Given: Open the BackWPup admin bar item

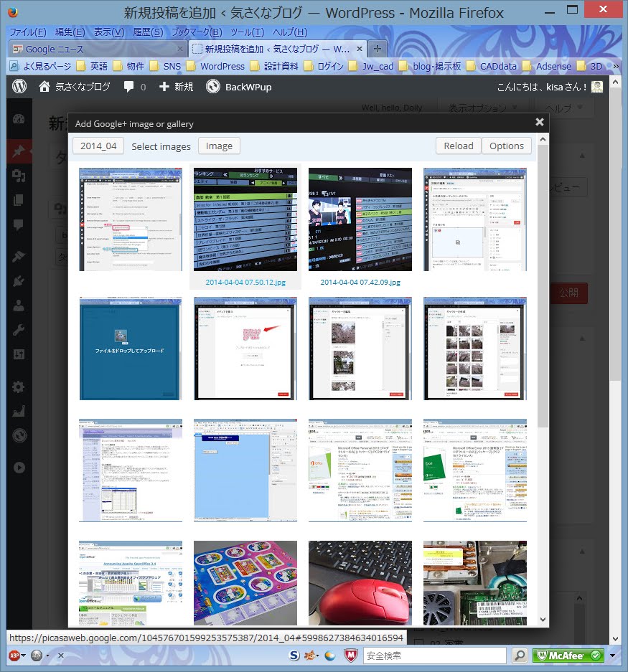Looking at the screenshot, I should tap(238, 87).
